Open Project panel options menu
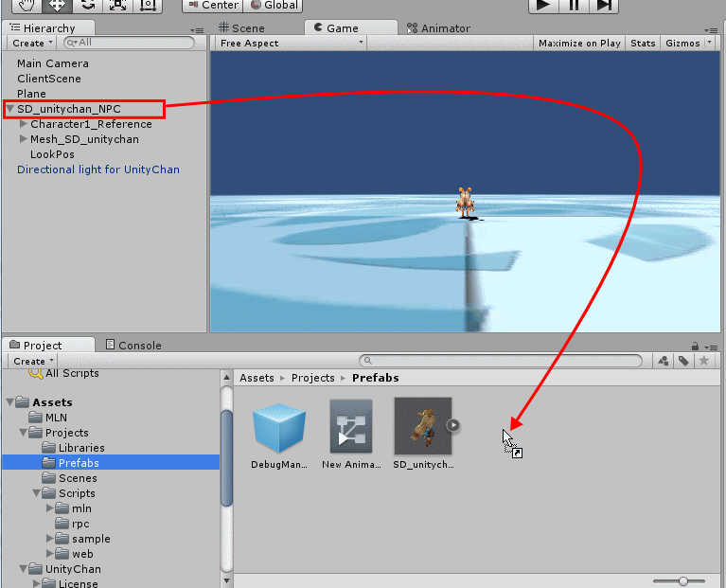Image resolution: width=726 pixels, height=588 pixels. pos(711,347)
